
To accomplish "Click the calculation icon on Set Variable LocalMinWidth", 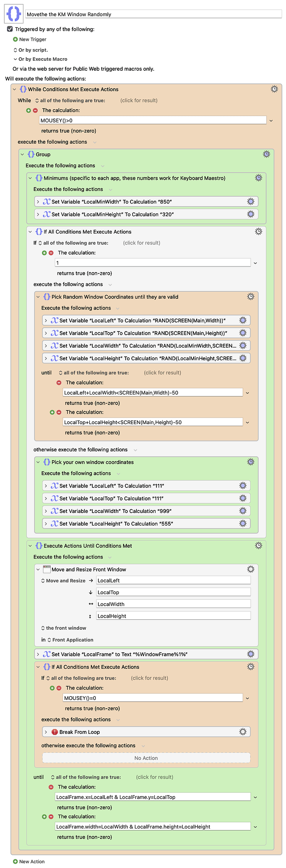I will point(46,201).
